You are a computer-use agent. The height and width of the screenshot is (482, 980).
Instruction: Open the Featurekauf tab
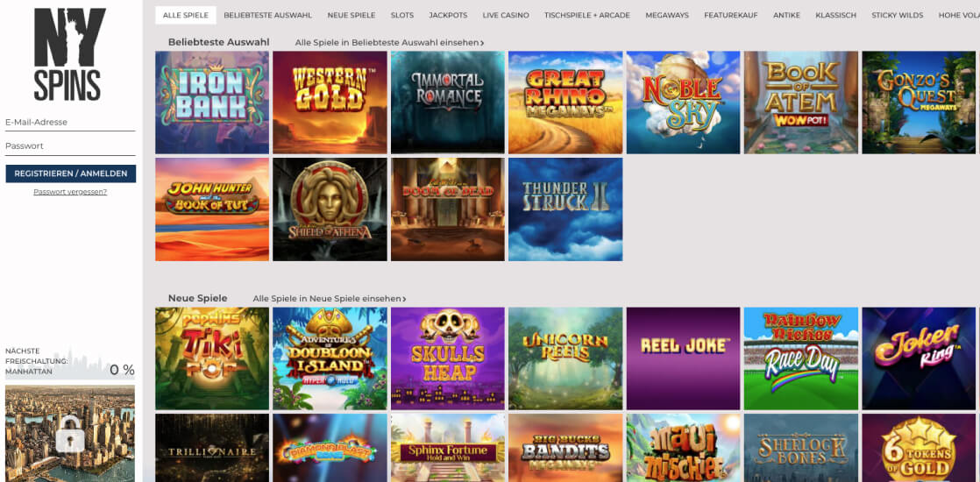pyautogui.click(x=731, y=15)
